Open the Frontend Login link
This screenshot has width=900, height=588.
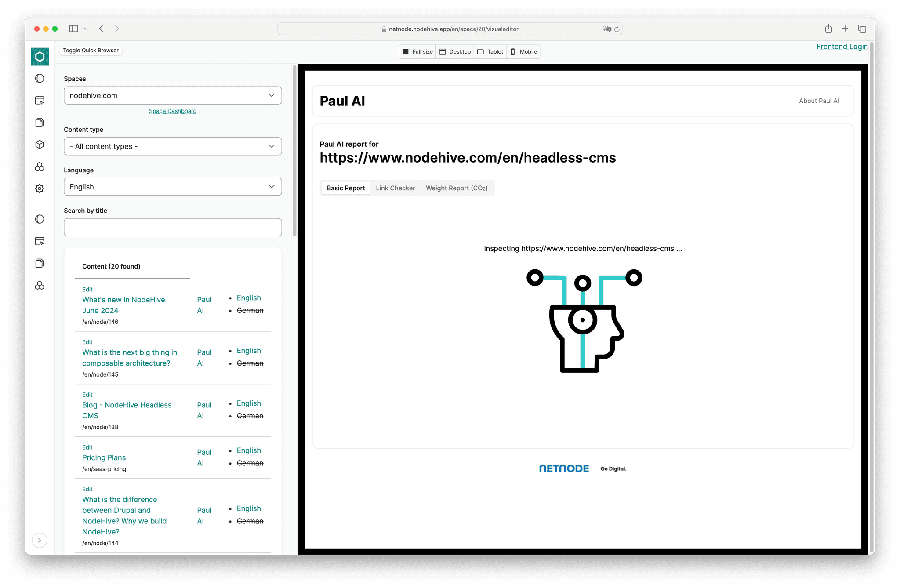(842, 47)
